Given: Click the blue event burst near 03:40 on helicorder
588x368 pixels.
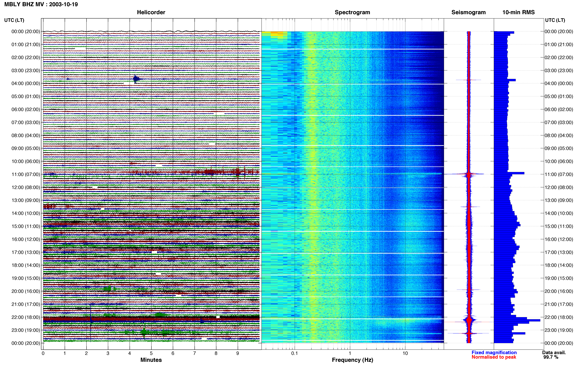Looking at the screenshot, I should point(136,79).
